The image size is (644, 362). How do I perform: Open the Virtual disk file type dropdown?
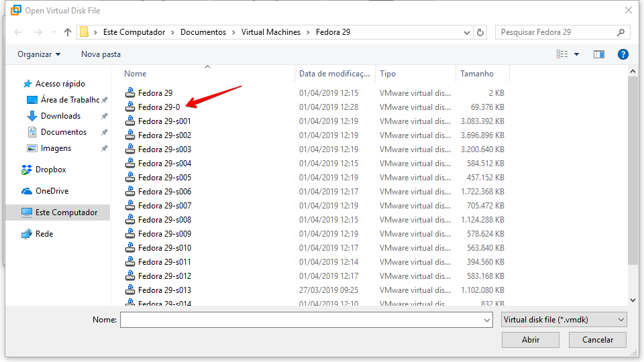(563, 320)
